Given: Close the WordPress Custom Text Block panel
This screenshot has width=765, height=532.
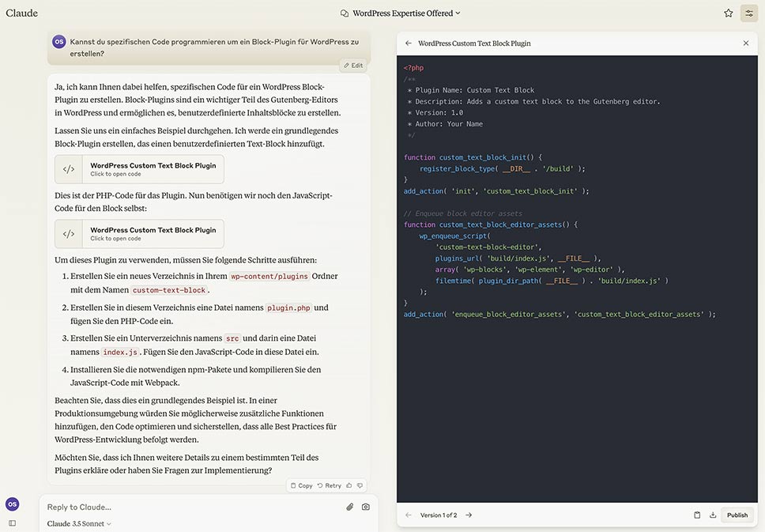Looking at the screenshot, I should [x=745, y=43].
